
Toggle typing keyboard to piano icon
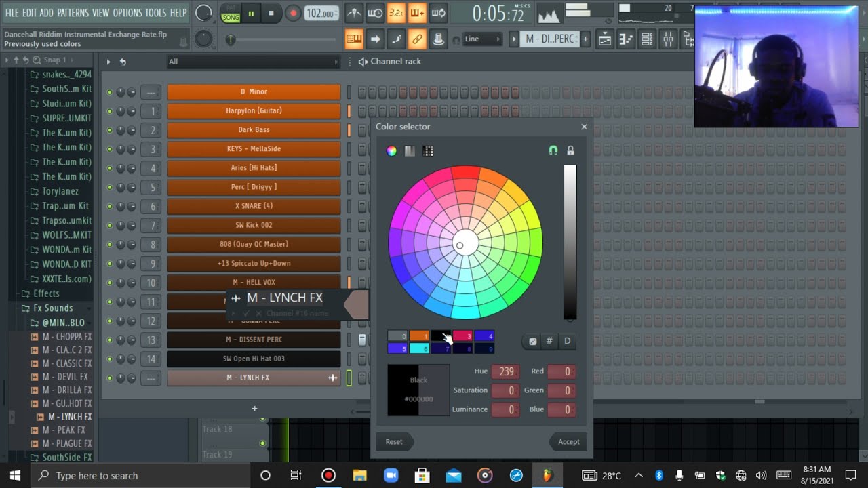click(354, 39)
